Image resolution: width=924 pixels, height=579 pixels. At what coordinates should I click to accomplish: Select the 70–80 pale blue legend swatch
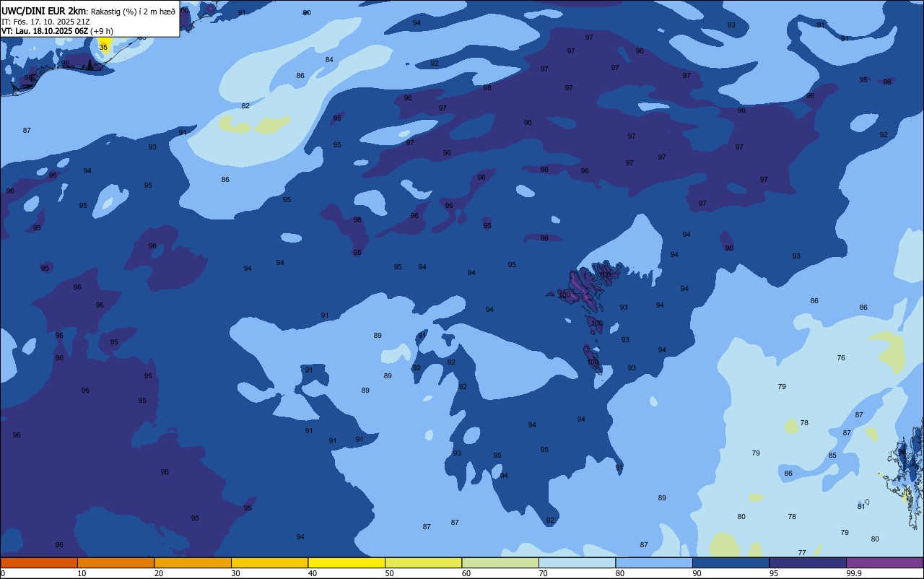tap(577, 562)
